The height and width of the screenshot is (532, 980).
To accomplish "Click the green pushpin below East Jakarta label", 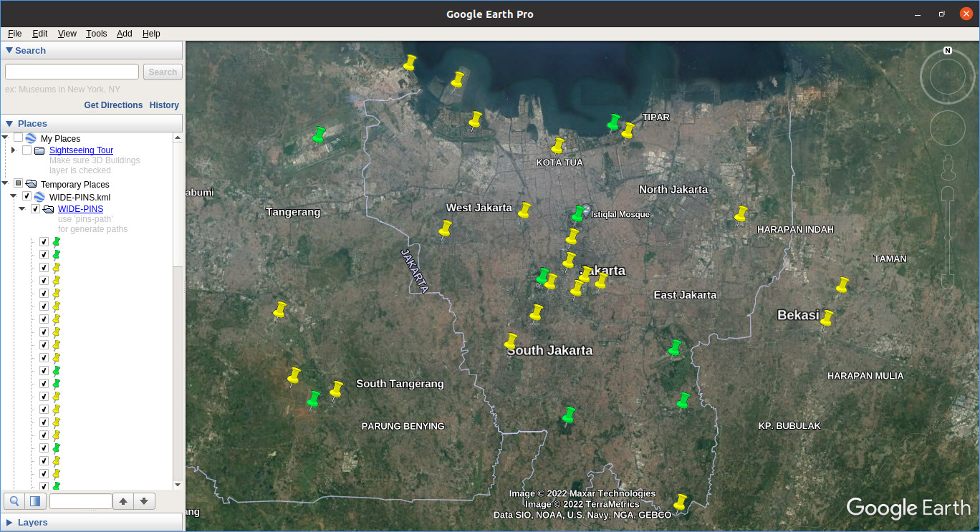I will [674, 348].
